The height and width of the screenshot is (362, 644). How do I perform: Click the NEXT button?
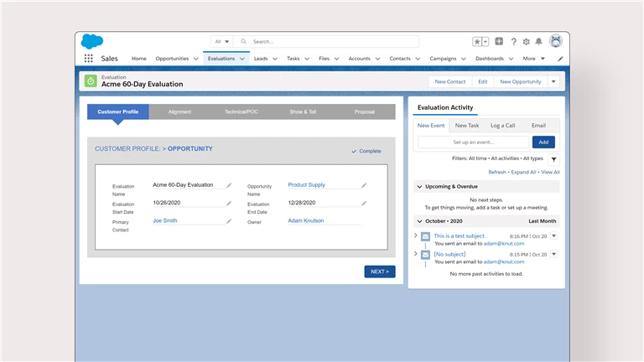click(x=380, y=271)
